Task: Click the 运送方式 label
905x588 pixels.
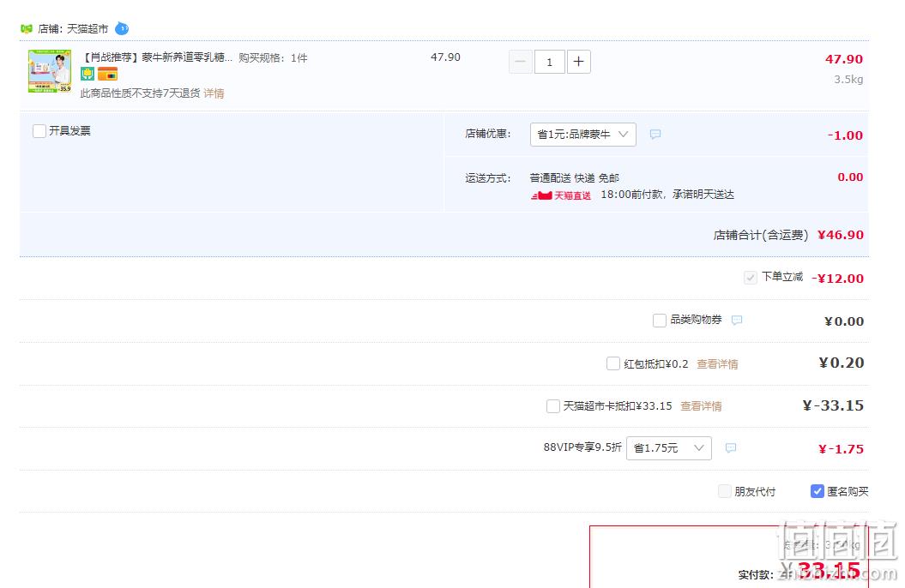Action: (488, 178)
